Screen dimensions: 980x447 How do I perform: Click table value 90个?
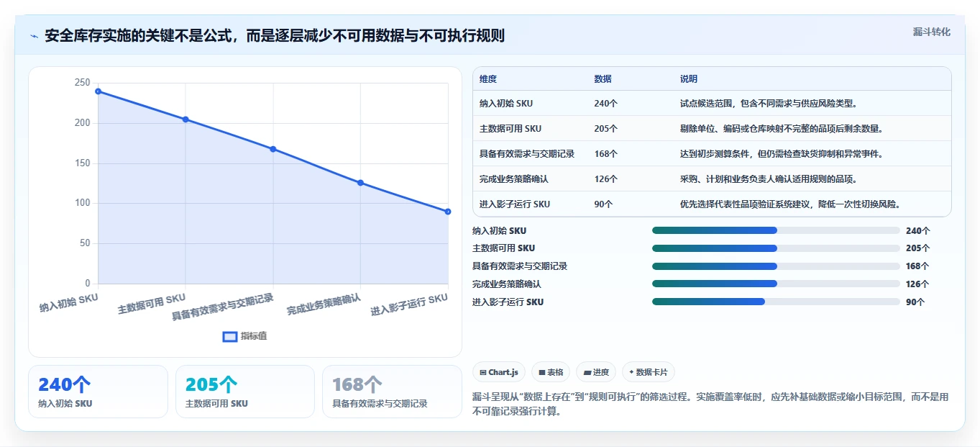604,204
